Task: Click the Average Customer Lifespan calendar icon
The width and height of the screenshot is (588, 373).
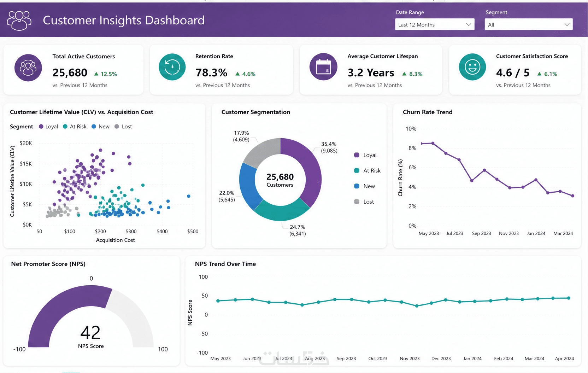Action: pos(323,67)
